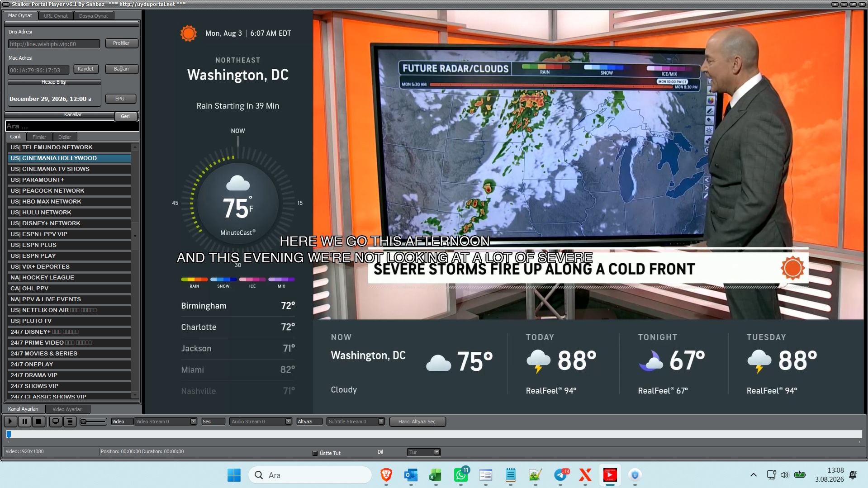Open Brave browser from the taskbar
Image resolution: width=868 pixels, height=488 pixels.
386,475
